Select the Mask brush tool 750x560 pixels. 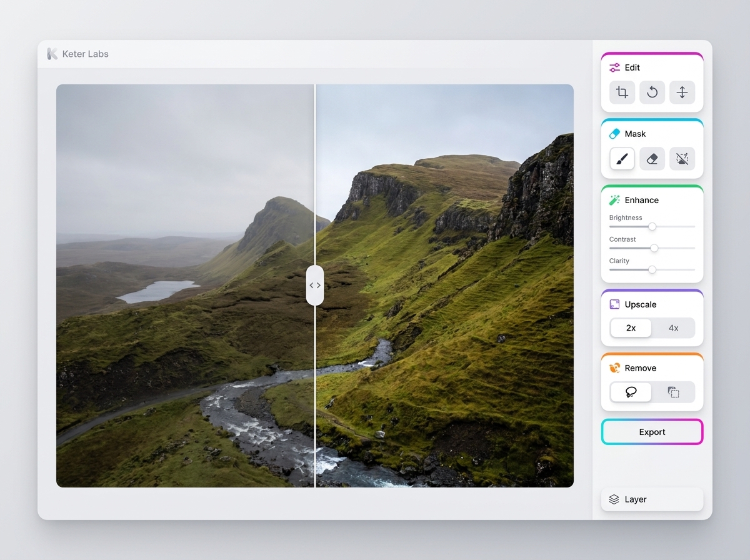coord(622,159)
